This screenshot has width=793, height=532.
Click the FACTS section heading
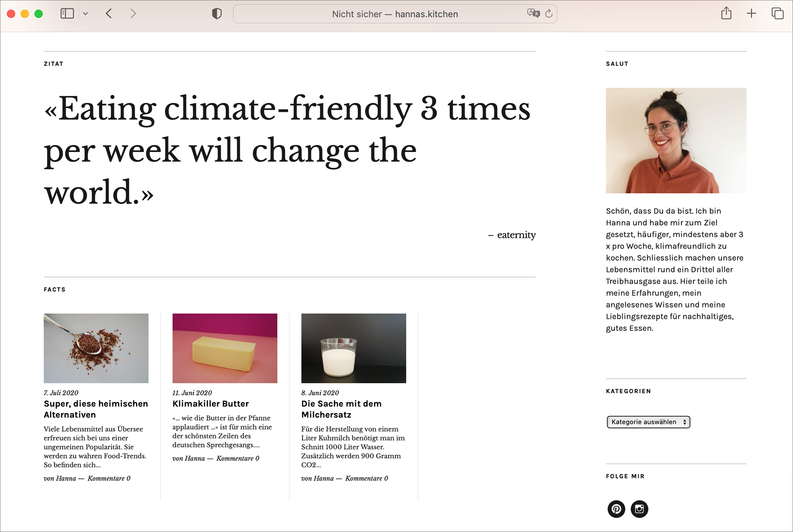tap(55, 290)
